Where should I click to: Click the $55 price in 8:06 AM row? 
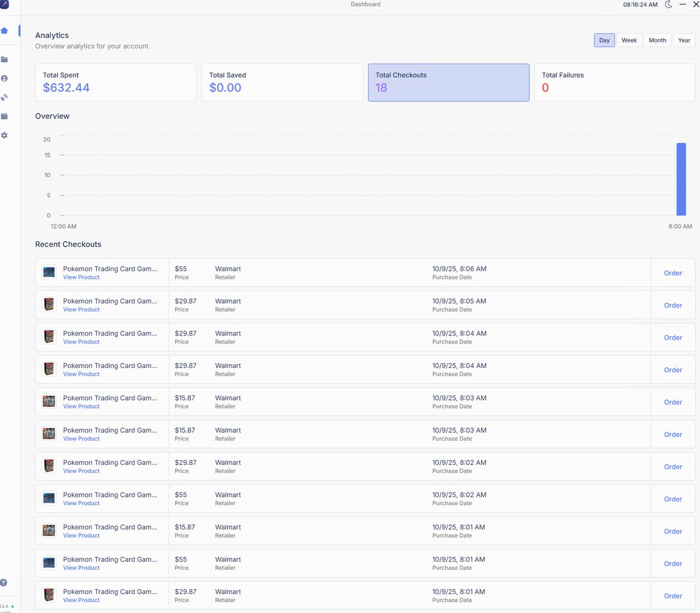[x=181, y=269]
